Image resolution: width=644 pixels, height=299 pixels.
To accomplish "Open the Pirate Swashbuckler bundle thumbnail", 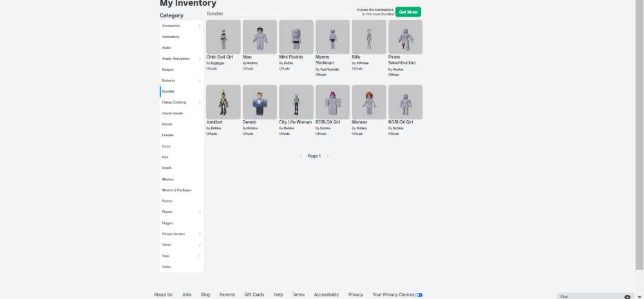I will click(405, 37).
